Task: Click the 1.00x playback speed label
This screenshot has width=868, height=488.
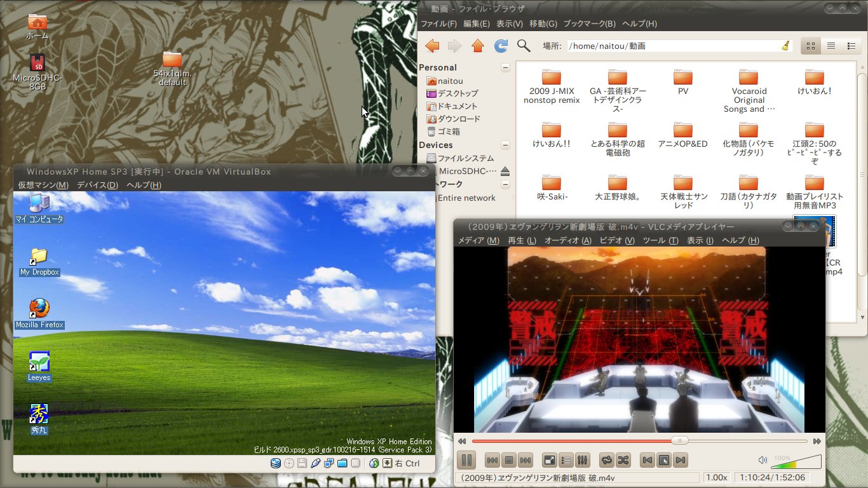Action: coord(717,478)
